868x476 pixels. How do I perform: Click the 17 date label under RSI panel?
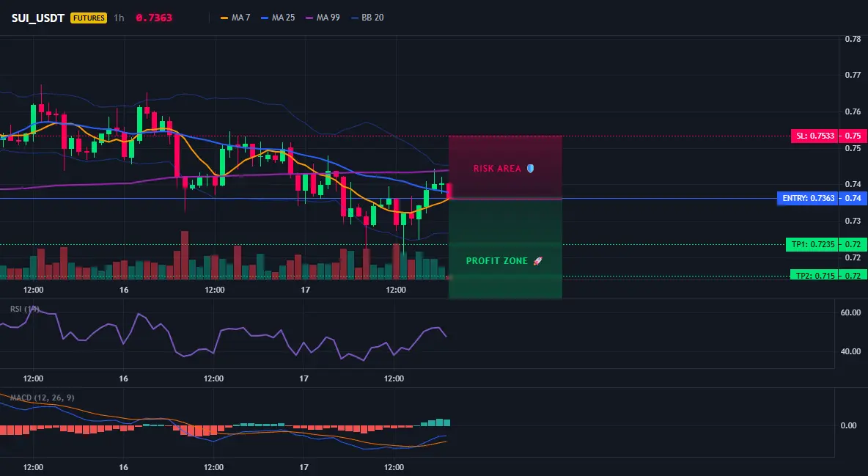tap(304, 378)
